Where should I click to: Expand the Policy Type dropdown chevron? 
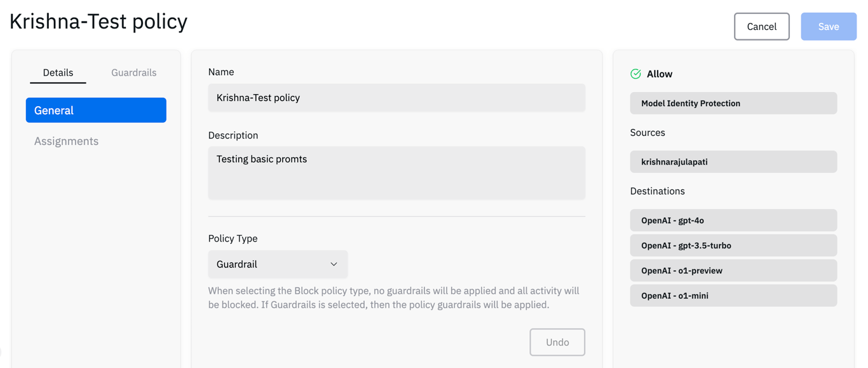334,264
